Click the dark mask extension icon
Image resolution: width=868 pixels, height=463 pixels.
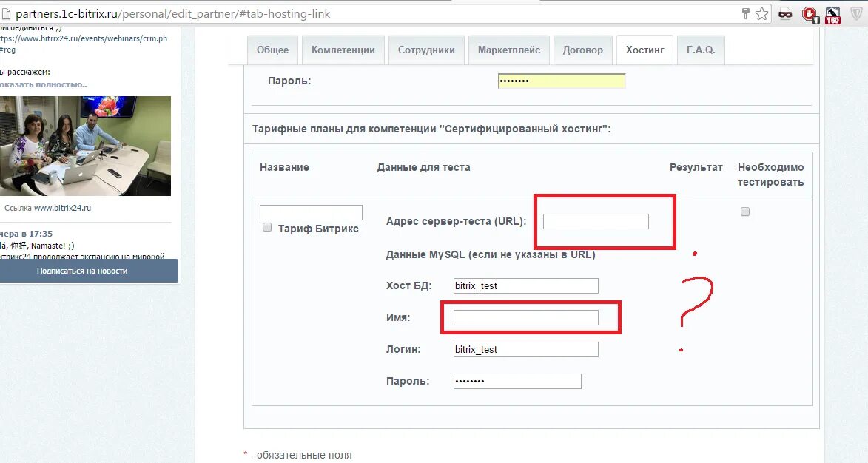(x=785, y=14)
